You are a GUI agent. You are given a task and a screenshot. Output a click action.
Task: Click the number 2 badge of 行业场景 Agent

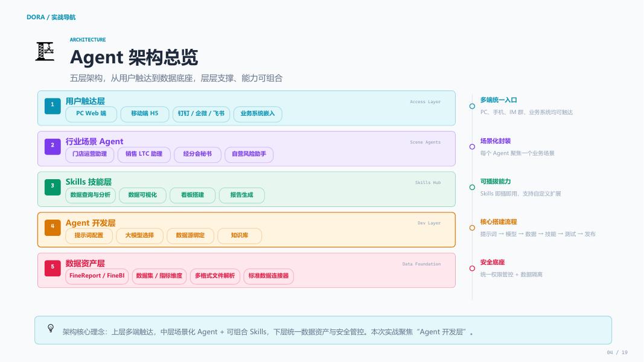point(53,147)
